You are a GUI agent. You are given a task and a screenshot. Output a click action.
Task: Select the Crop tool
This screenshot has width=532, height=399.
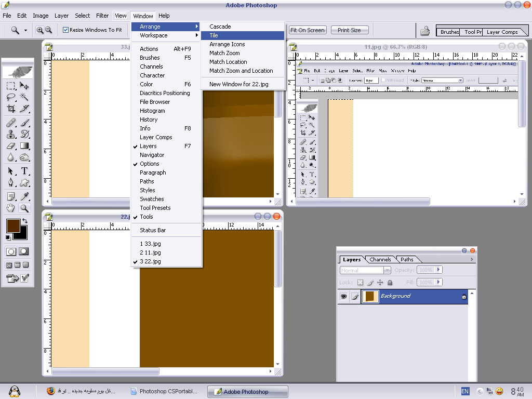coord(11,109)
